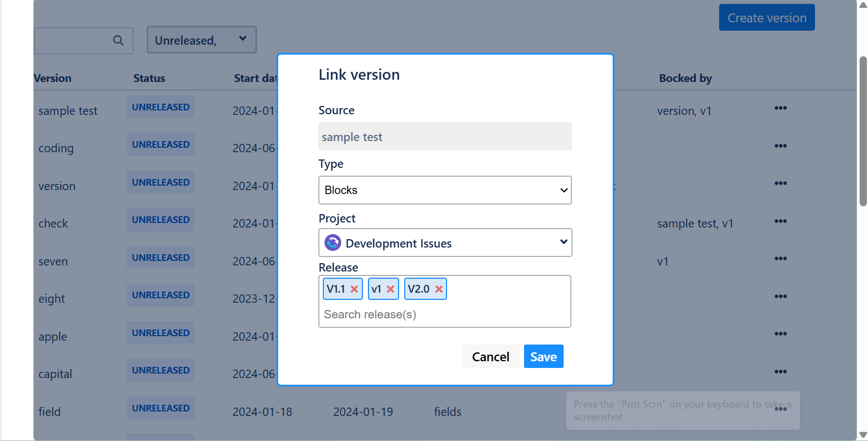Click the Status column header
Screen dimensions: 868x441
click(x=149, y=78)
